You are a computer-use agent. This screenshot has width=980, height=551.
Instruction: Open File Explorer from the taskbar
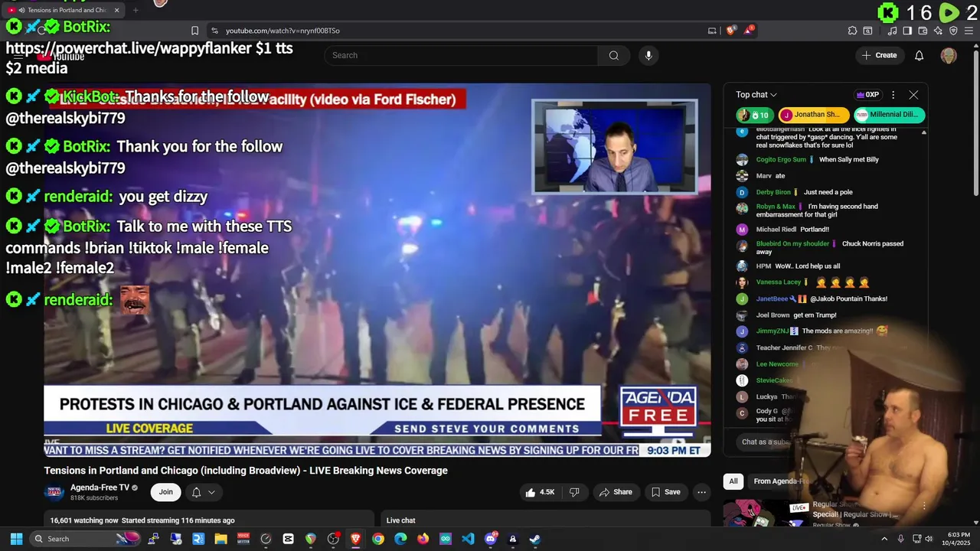pos(220,539)
